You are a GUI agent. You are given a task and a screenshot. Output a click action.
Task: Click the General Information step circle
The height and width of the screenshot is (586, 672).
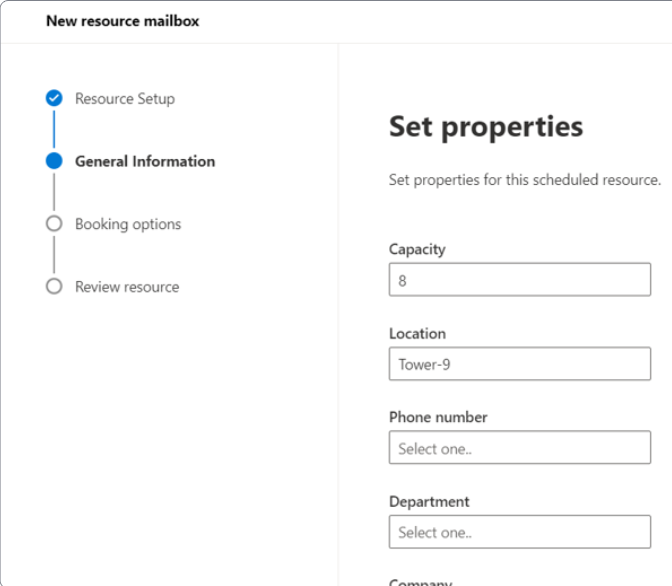point(54,161)
